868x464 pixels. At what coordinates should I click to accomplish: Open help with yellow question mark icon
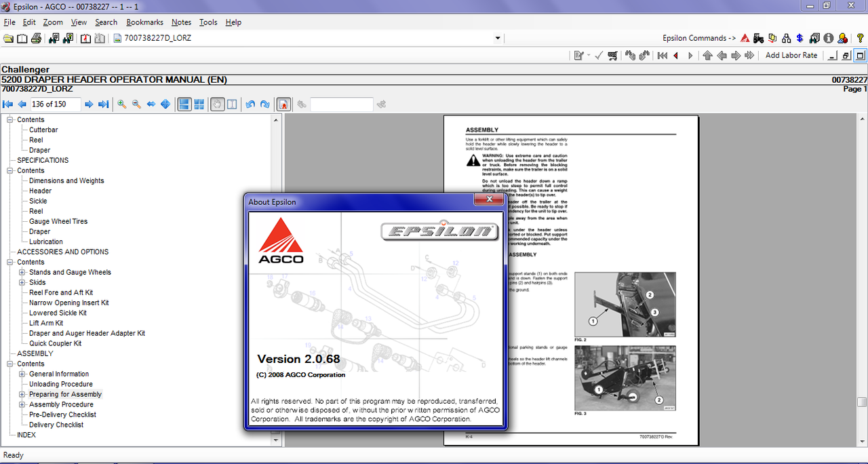(x=860, y=38)
